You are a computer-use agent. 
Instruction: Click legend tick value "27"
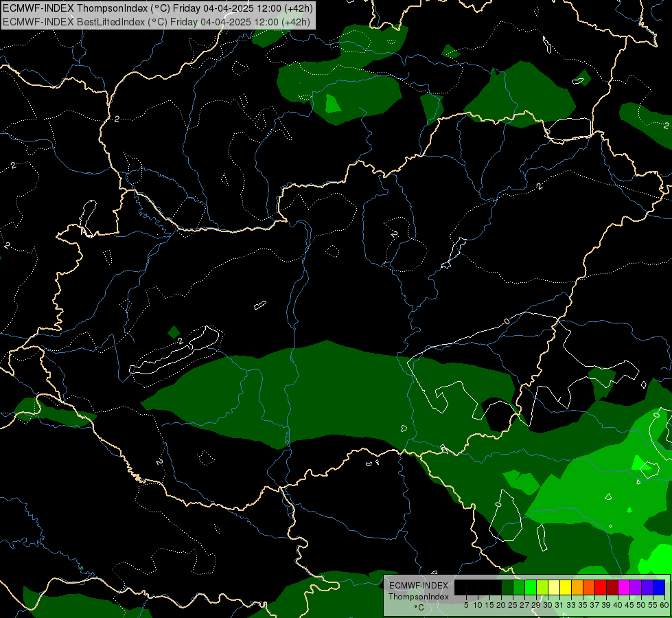tap(524, 605)
